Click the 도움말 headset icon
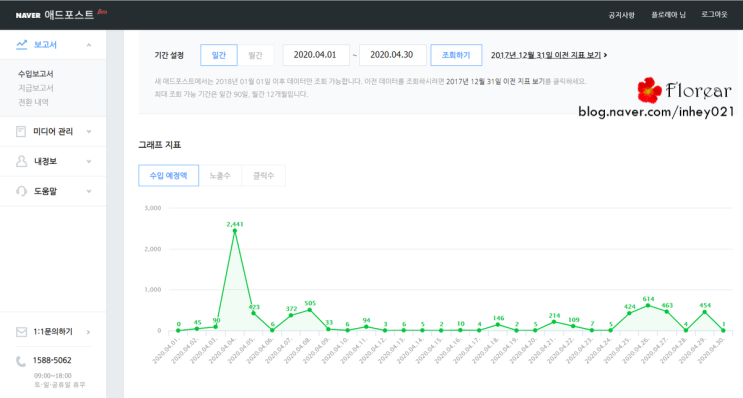The image size is (743, 398). pyautogui.click(x=21, y=191)
